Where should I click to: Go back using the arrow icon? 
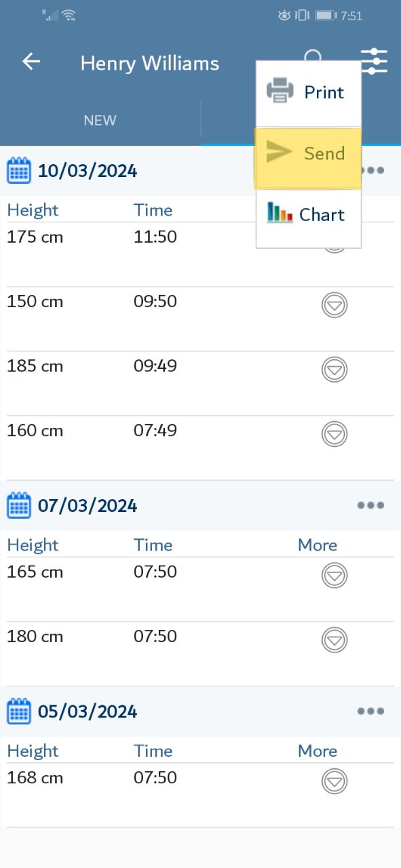coord(31,62)
